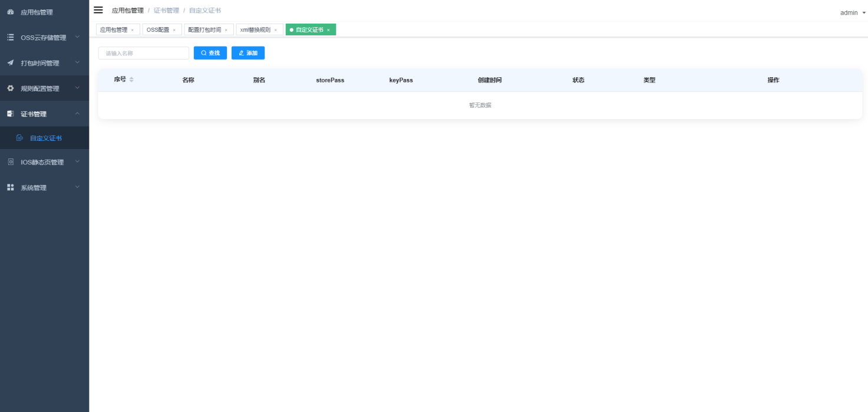Viewport: 868px width, 412px height.
Task: Expand the OSS云存储管理 menu chevron
Action: coord(77,37)
